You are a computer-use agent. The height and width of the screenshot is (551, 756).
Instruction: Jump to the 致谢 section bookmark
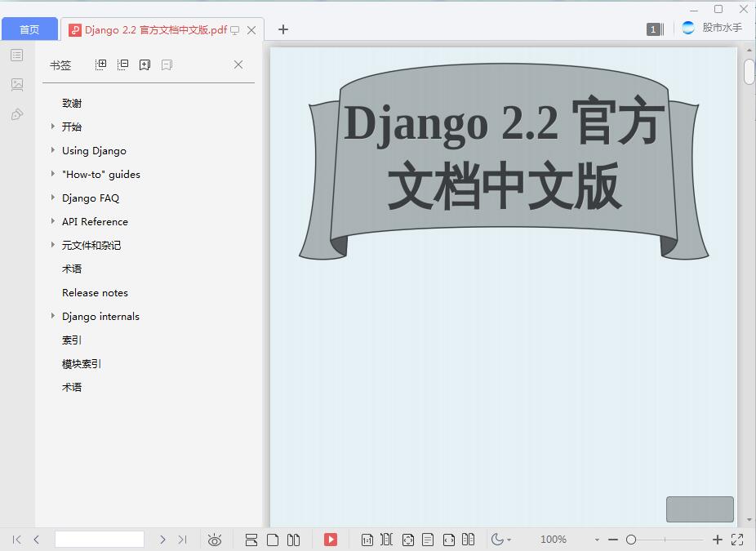71,103
